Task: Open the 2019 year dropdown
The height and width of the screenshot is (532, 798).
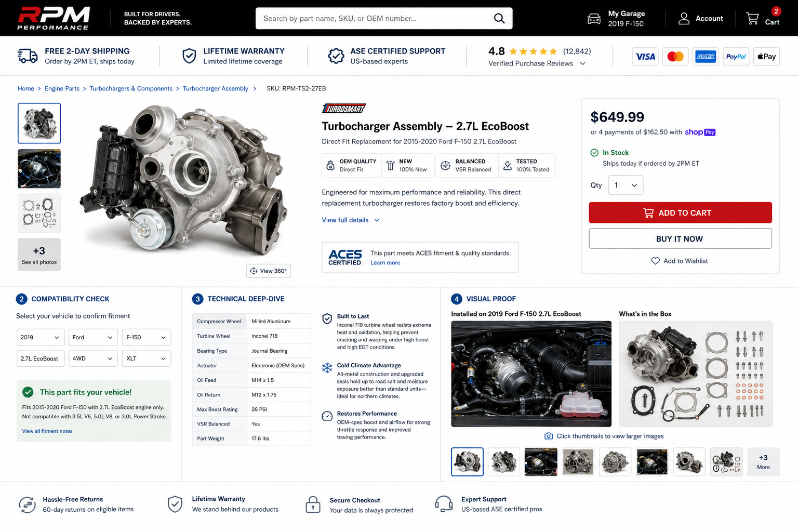Action: tap(41, 337)
